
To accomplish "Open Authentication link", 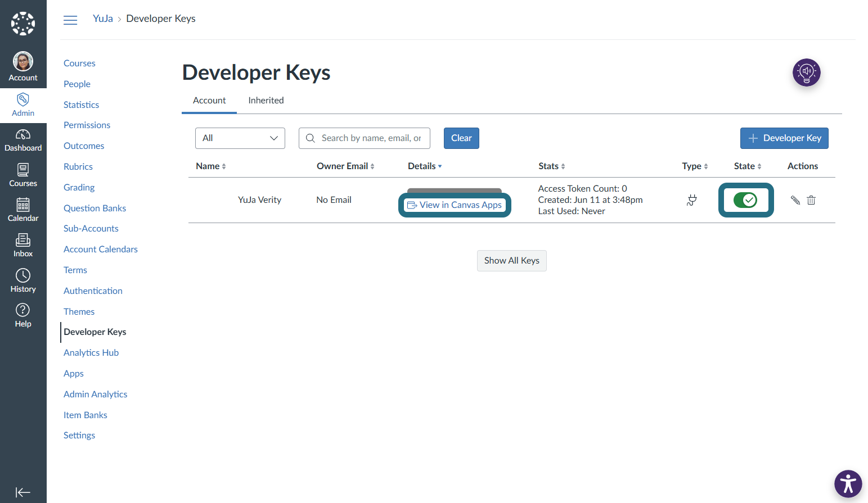I will 93,291.
